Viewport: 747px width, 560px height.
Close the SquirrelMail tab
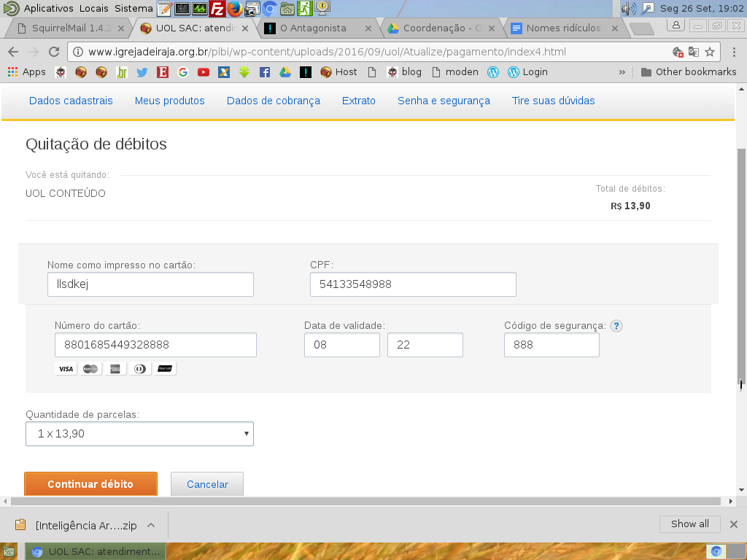pos(121,28)
